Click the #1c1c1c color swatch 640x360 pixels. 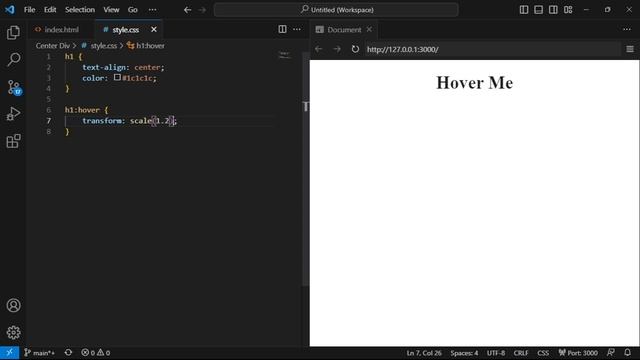[117, 77]
